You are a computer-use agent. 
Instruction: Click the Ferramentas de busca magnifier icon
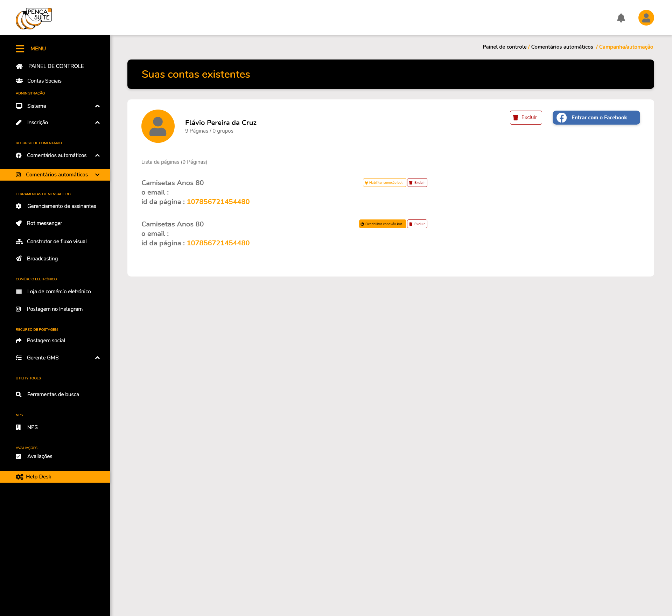tap(19, 394)
